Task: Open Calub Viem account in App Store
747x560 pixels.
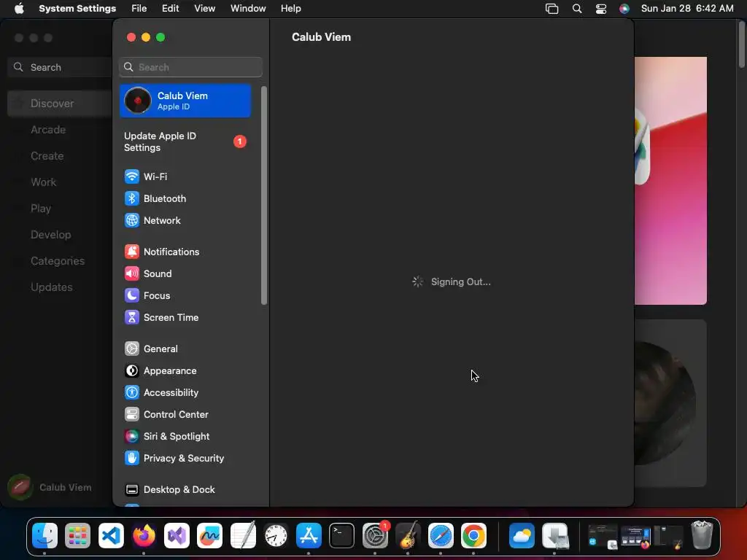Action: tap(50, 487)
